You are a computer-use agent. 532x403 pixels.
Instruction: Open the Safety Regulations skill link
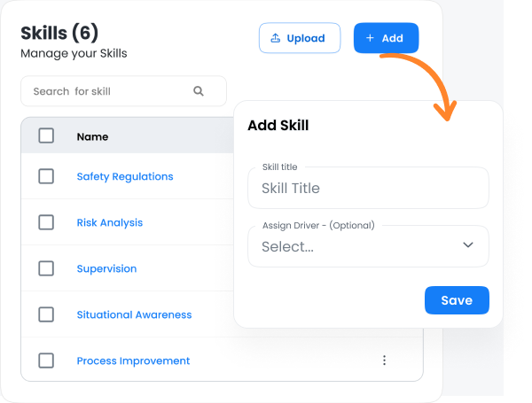pos(125,176)
